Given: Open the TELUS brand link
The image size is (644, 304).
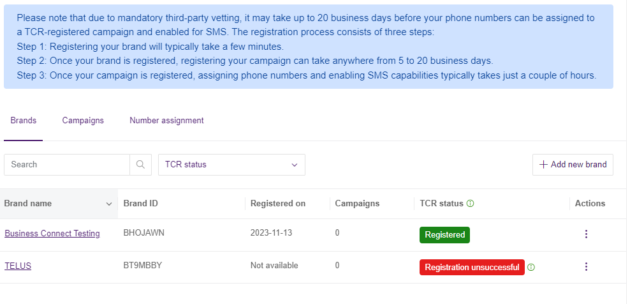Looking at the screenshot, I should [18, 266].
